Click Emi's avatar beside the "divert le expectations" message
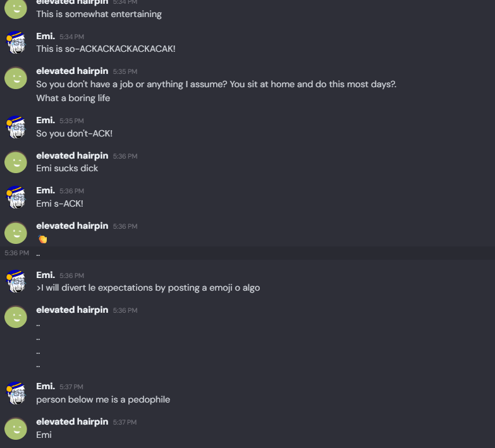495x448 pixels. pyautogui.click(x=16, y=281)
